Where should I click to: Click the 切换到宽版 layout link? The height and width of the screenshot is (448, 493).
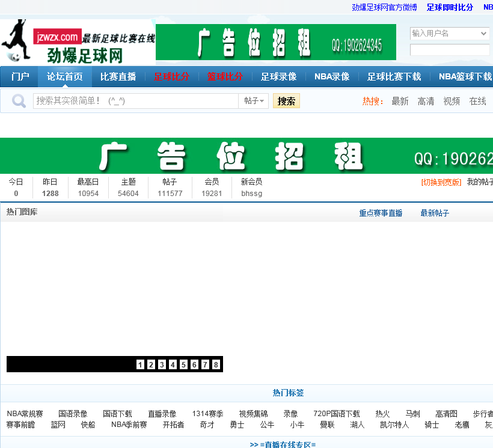coord(441,182)
